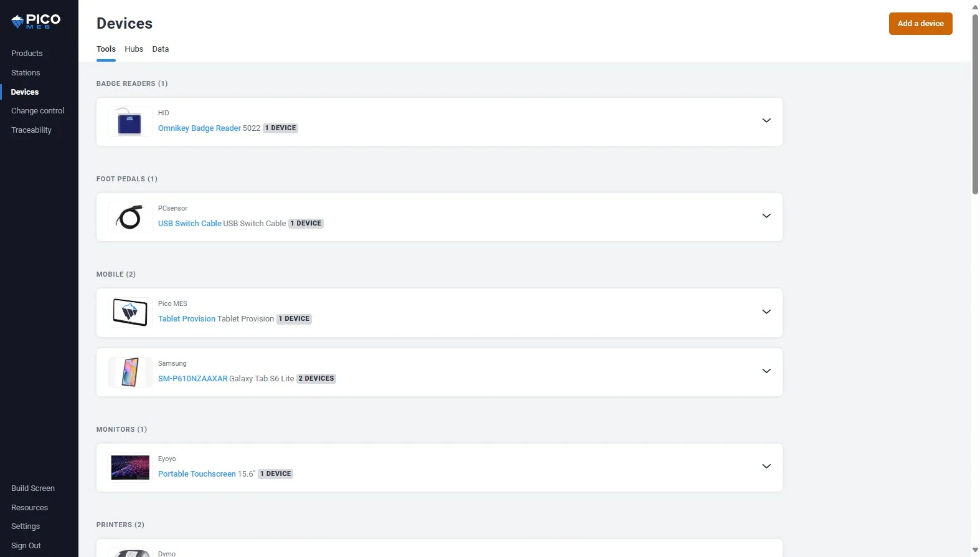The height and width of the screenshot is (557, 980).
Task: Open Change control in the sidebar
Action: tap(37, 111)
